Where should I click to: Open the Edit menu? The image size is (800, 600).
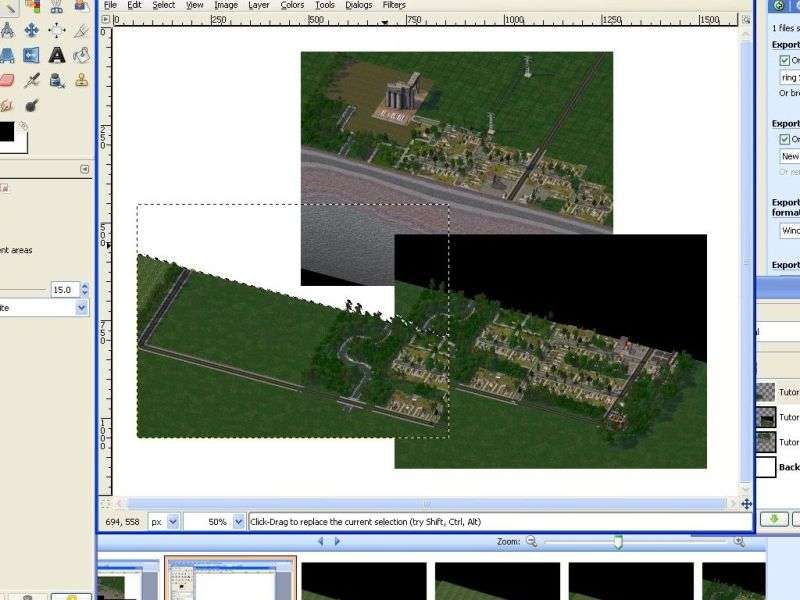(x=134, y=5)
